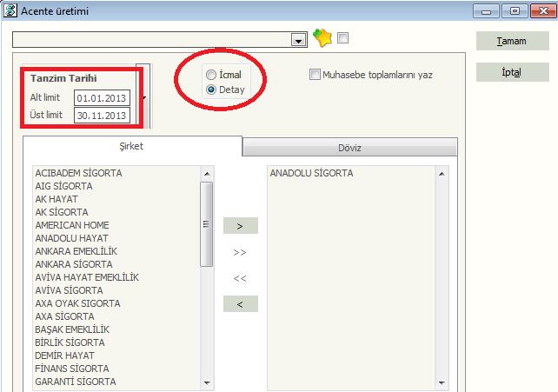This screenshot has width=558, height=392.
Task: Switch to the Şirket tab
Action: (x=132, y=146)
